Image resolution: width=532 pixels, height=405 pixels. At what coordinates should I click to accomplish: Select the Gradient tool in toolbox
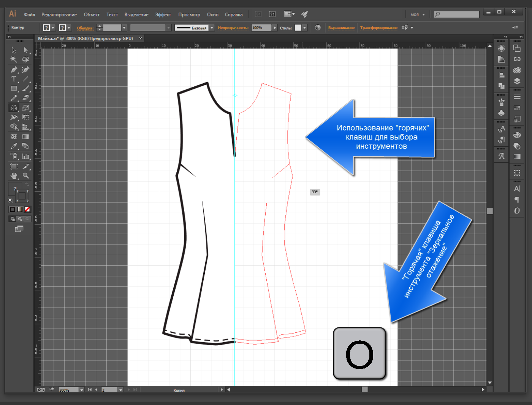pyautogui.click(x=25, y=137)
